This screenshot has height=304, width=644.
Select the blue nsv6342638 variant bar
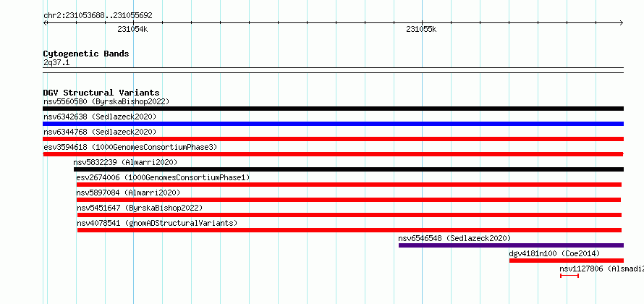click(x=333, y=124)
